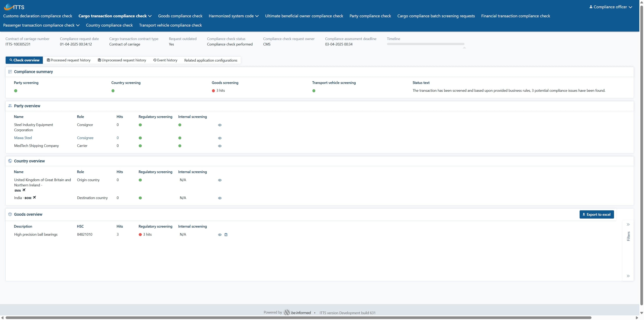View details eye icon for Steel Industry Equipment
Screen dimensions: 644x320
click(220, 125)
